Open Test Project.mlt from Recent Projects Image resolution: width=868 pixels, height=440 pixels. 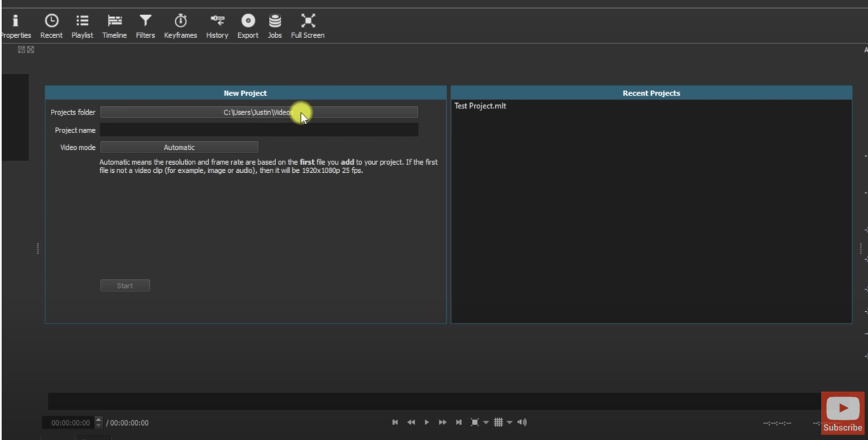480,106
